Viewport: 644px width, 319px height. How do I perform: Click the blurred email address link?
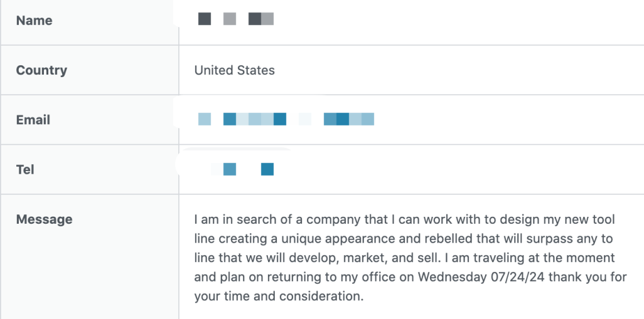coord(286,119)
